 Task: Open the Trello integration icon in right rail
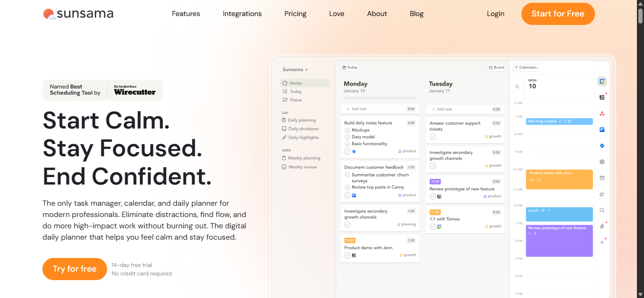[x=602, y=129]
